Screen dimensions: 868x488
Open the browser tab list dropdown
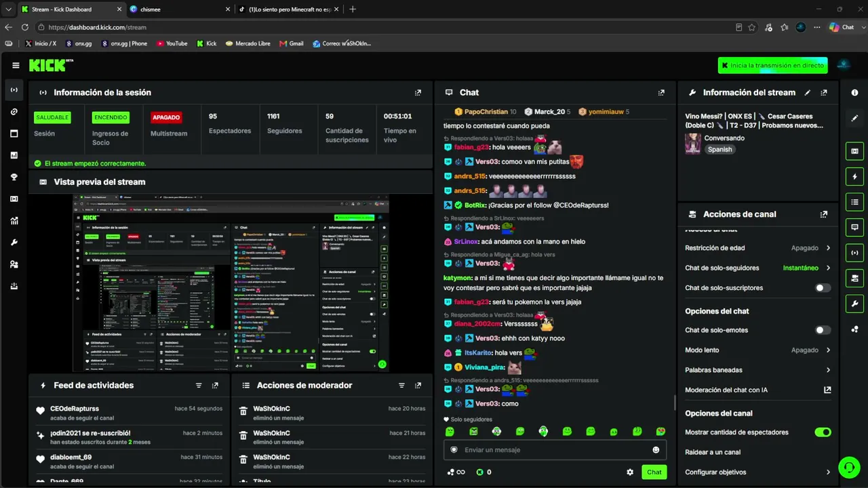coord(8,9)
